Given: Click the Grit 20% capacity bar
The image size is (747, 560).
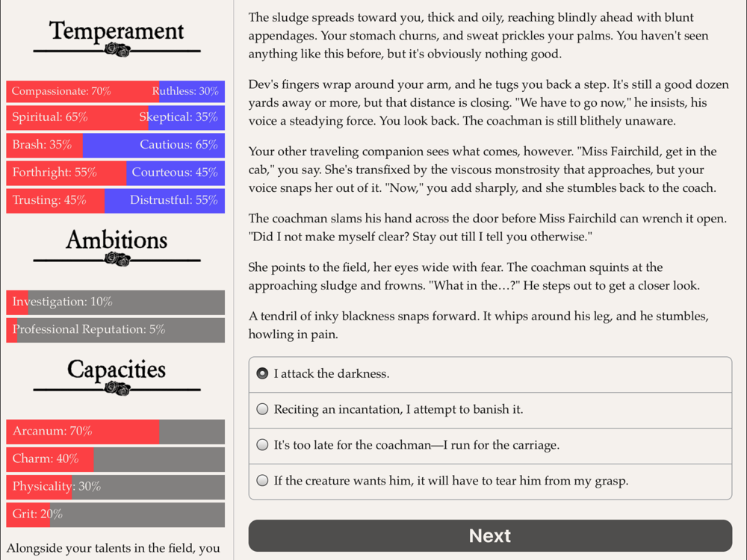Looking at the screenshot, I should tap(115, 514).
